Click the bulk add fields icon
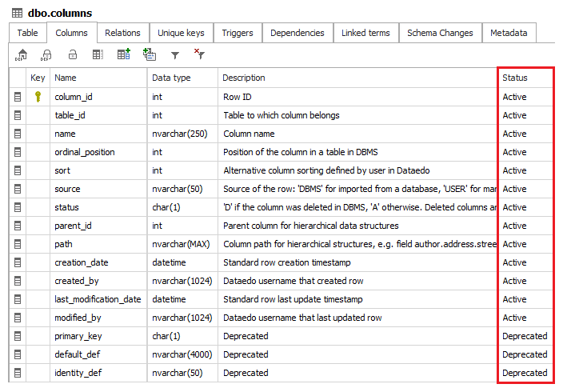 pyautogui.click(x=149, y=54)
